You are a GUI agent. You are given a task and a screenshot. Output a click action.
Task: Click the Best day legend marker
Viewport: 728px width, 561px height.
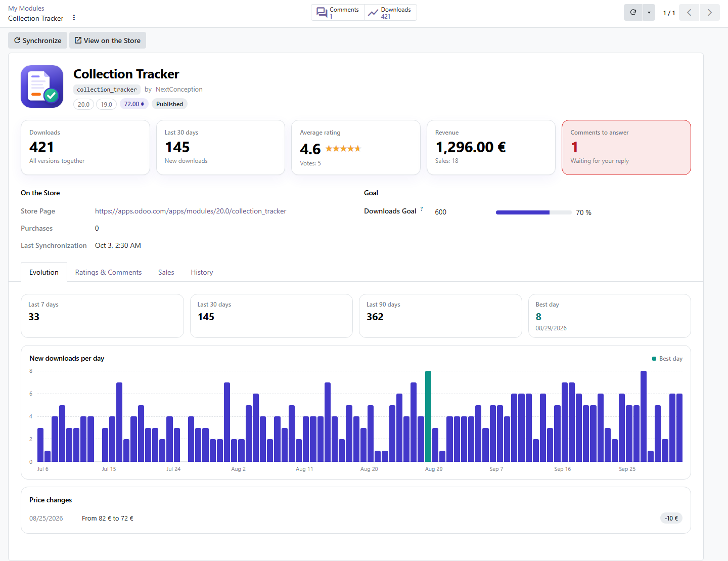click(654, 359)
